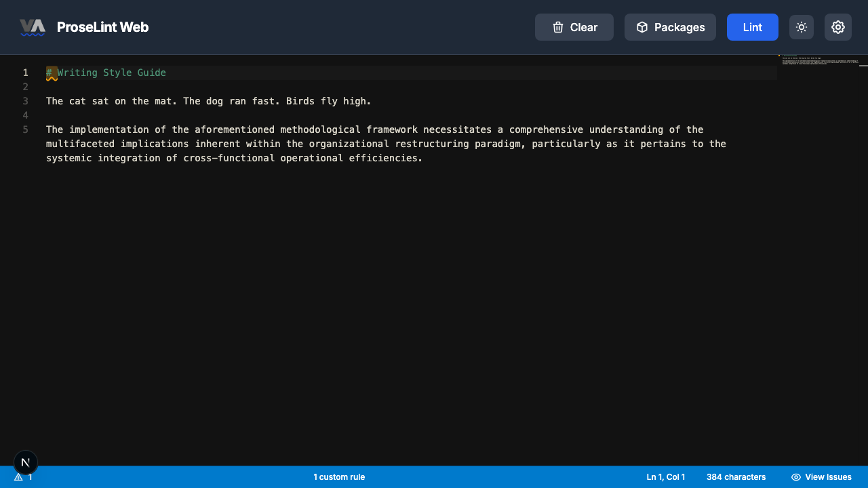Open the Packages manager
868x488 pixels.
[x=670, y=27]
